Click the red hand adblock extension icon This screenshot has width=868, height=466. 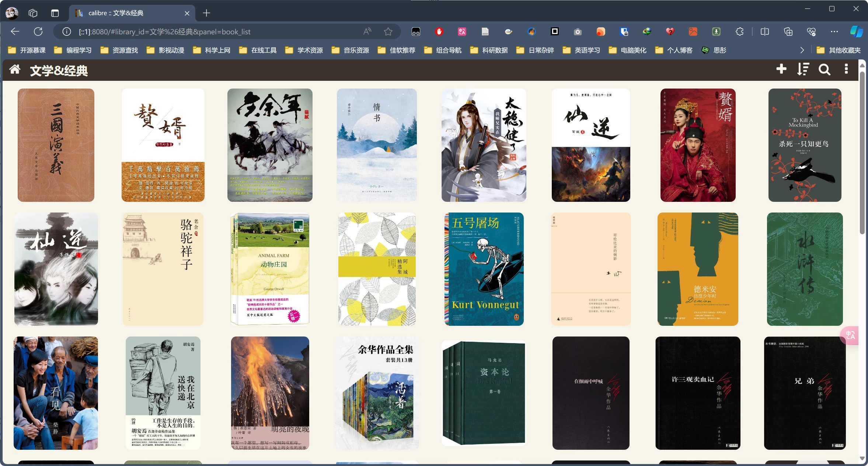[x=439, y=32]
